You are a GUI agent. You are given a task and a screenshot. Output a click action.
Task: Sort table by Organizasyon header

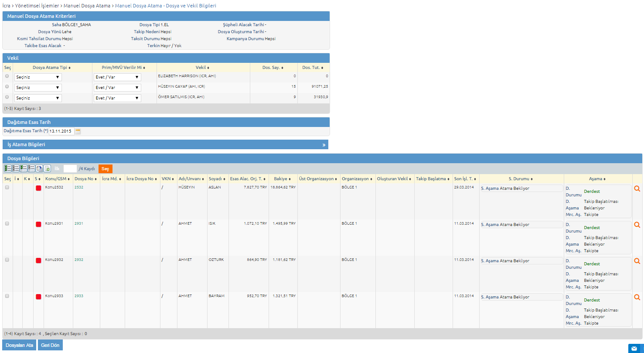pyautogui.click(x=357, y=179)
